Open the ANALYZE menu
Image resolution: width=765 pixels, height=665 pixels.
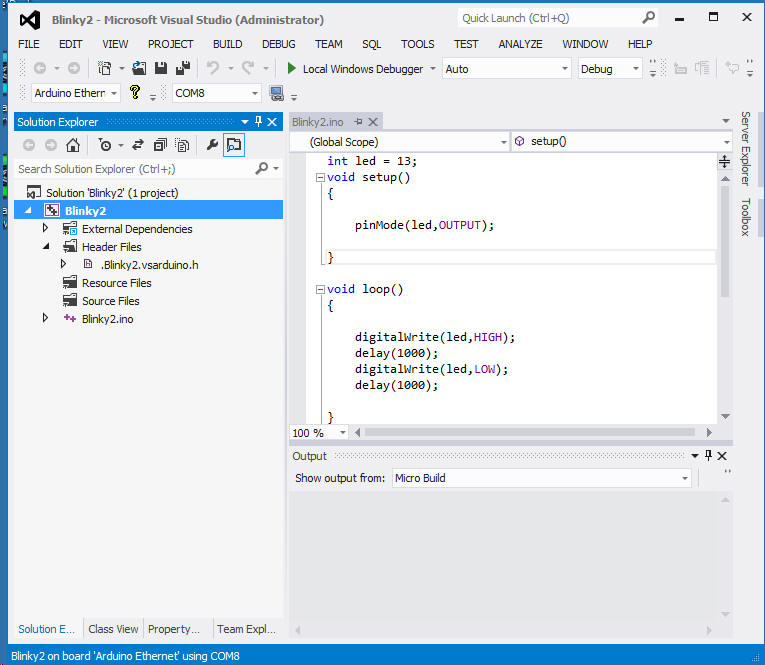520,44
